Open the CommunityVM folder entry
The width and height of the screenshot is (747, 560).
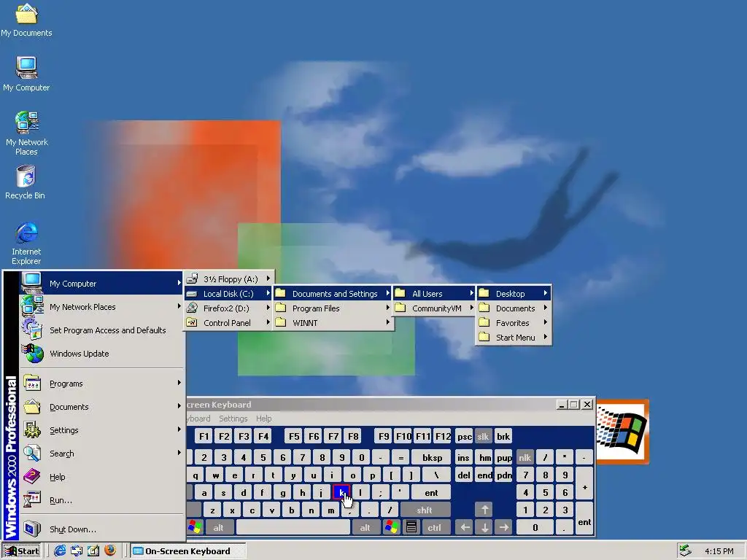[435, 308]
